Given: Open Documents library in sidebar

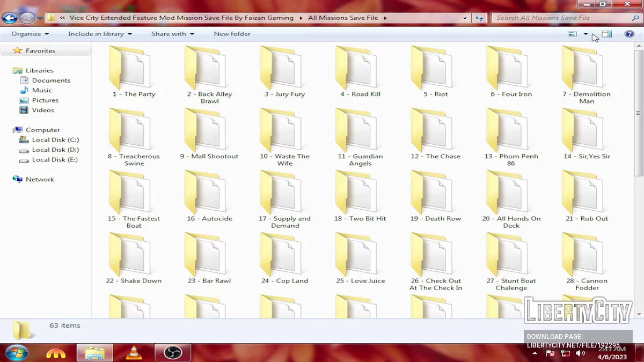Looking at the screenshot, I should [x=51, y=80].
